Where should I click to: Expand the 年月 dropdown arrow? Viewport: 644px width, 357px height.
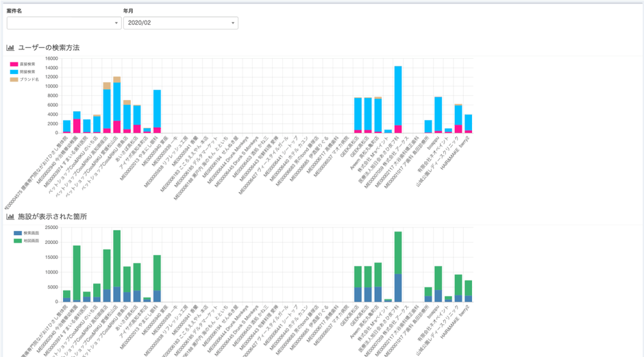pos(233,23)
